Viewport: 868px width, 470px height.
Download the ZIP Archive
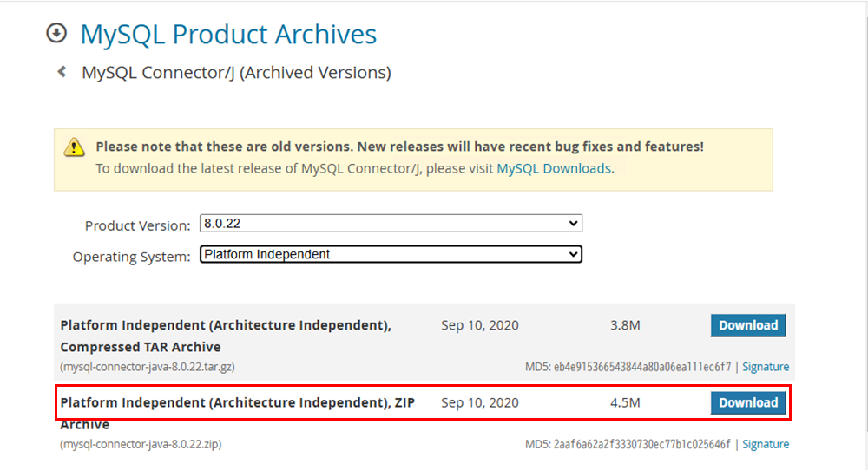[748, 402]
